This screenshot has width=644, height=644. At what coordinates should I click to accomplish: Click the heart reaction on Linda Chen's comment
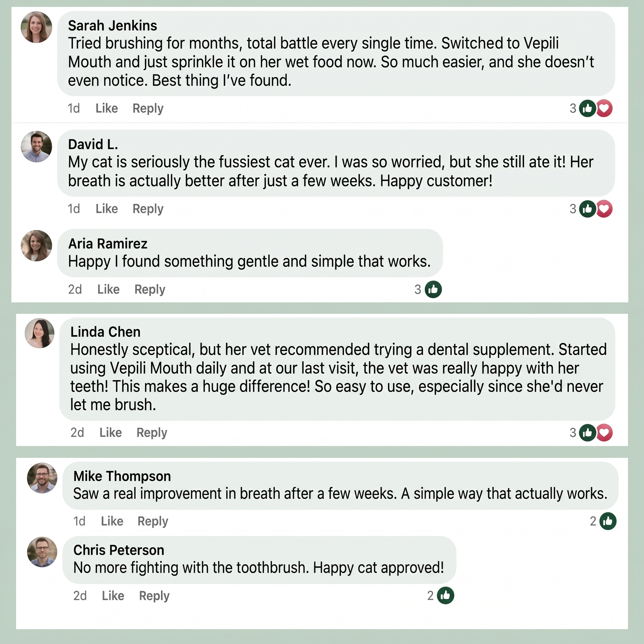tap(604, 433)
